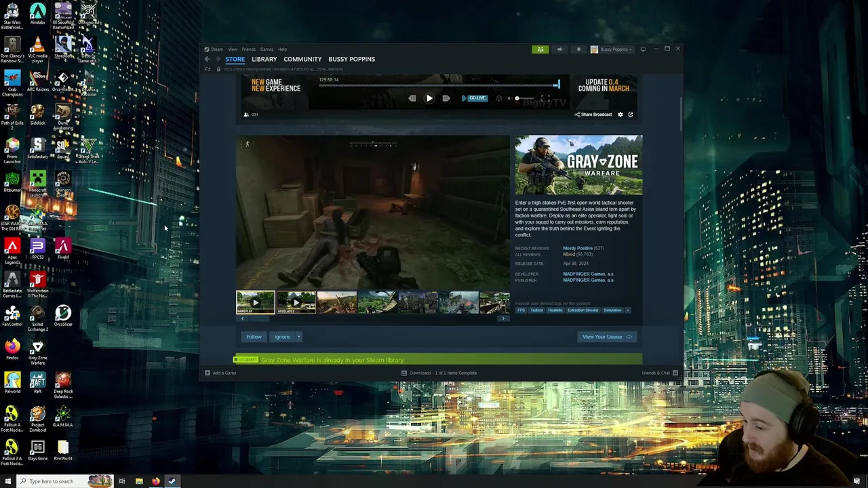Select the ACCOLADES video thumbnail
The width and height of the screenshot is (868, 488).
[x=296, y=302]
